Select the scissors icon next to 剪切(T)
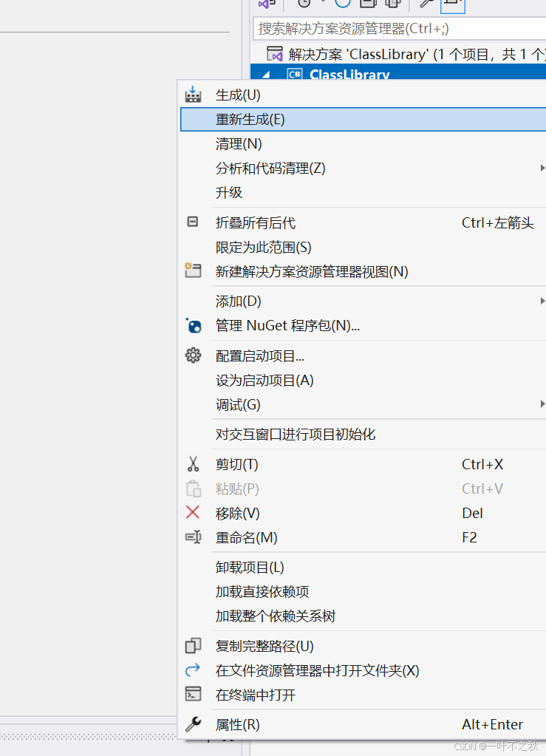Screen dimensions: 546x756 pos(193,464)
